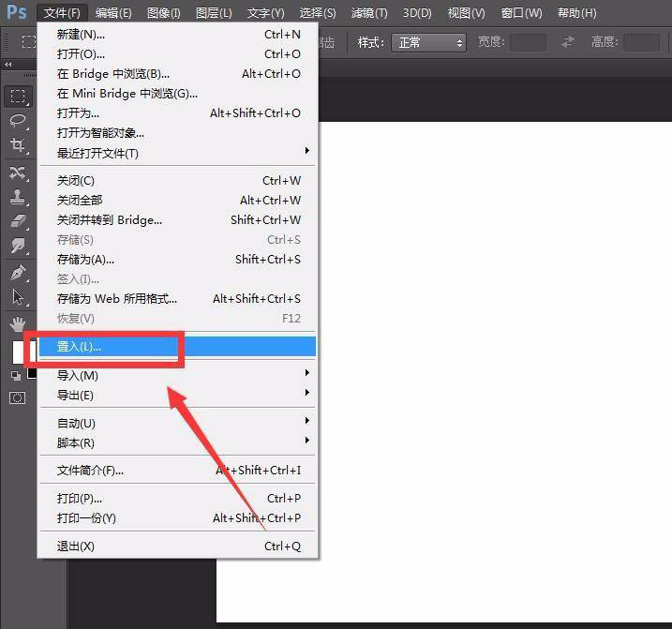
Task: Click the 宽度 input field
Action: [x=528, y=42]
